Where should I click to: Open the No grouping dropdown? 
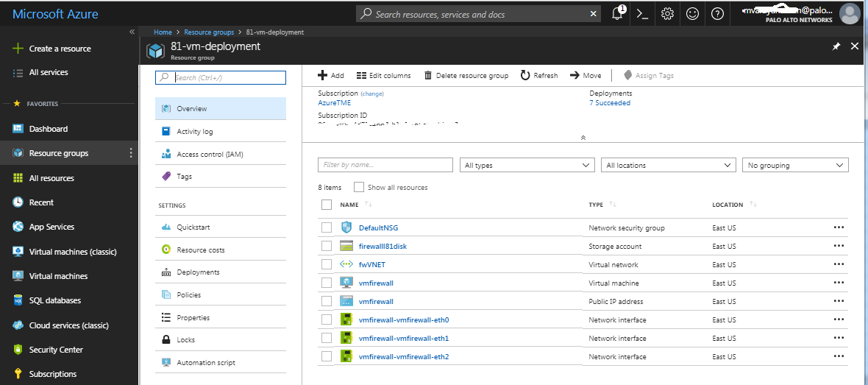click(795, 166)
